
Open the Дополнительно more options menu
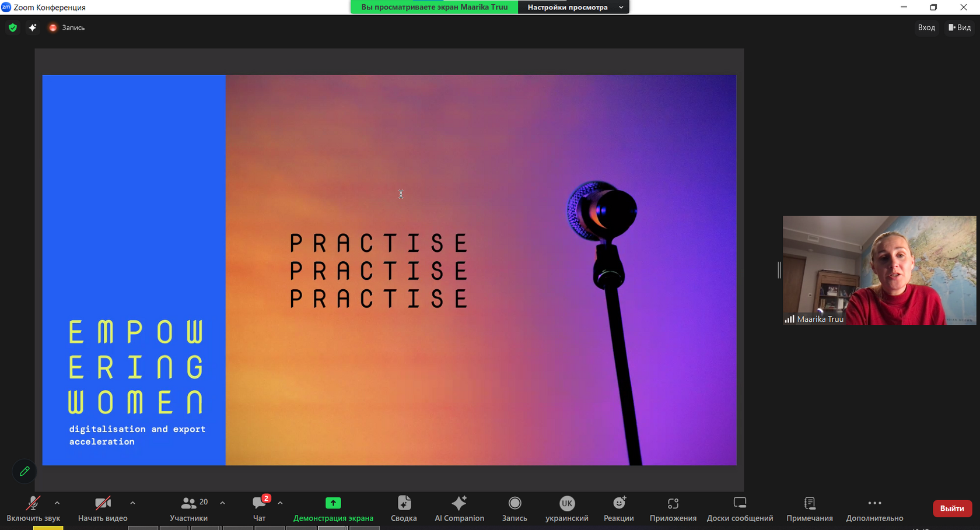(874, 508)
